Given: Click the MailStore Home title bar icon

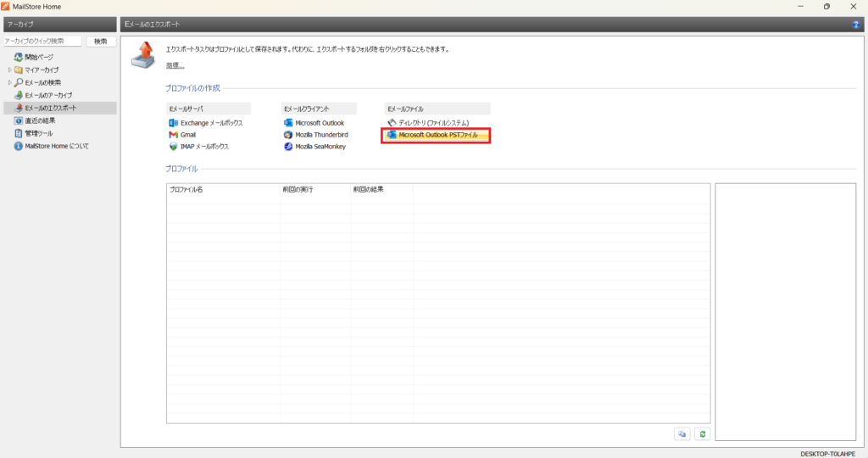Looking at the screenshot, I should pyautogui.click(x=5, y=7).
